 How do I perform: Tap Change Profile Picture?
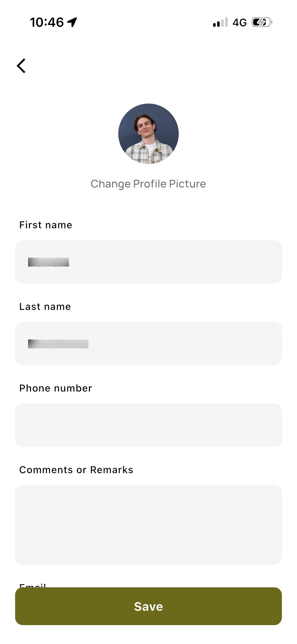(x=148, y=184)
